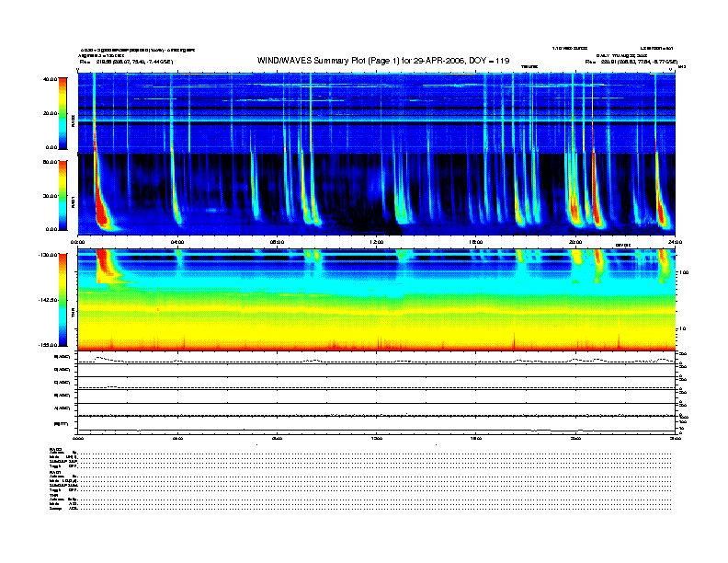
Task: Click the 08:00 label under RAD1 spectrogram
Action: point(277,242)
